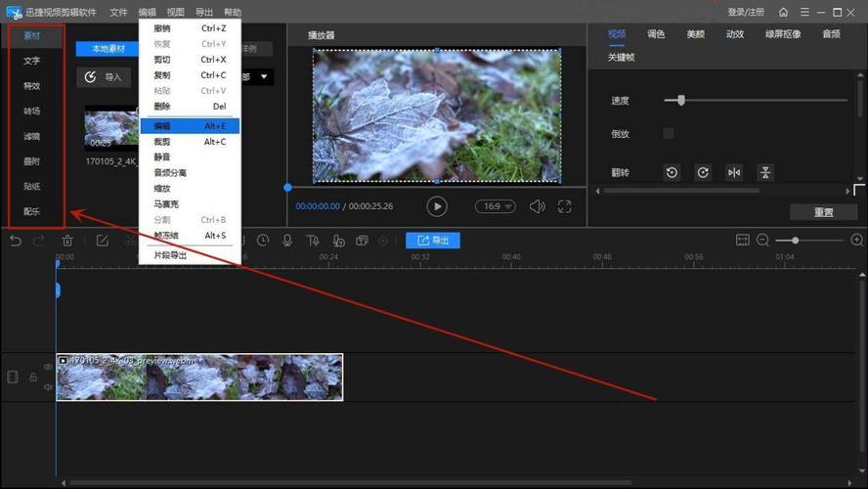Click the 速度 speed slider handle
Viewport: 868px width, 489px height.
[x=680, y=100]
